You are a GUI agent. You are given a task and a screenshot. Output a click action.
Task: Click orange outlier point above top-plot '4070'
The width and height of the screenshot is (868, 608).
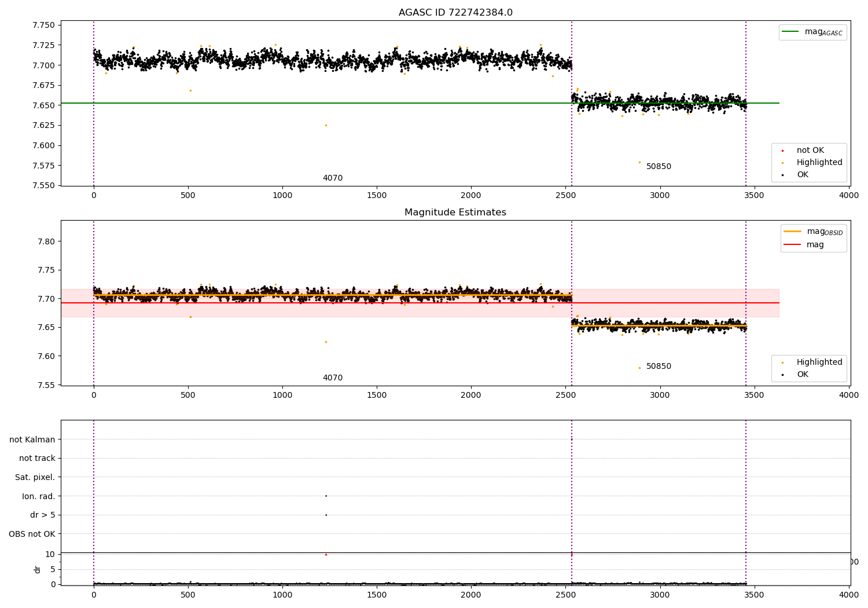326,125
